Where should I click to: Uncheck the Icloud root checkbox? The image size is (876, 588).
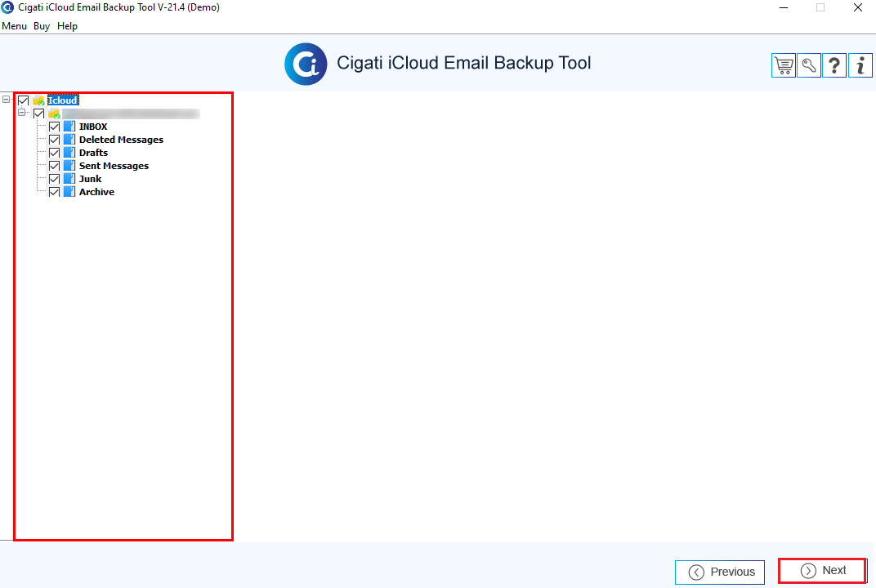click(x=24, y=100)
